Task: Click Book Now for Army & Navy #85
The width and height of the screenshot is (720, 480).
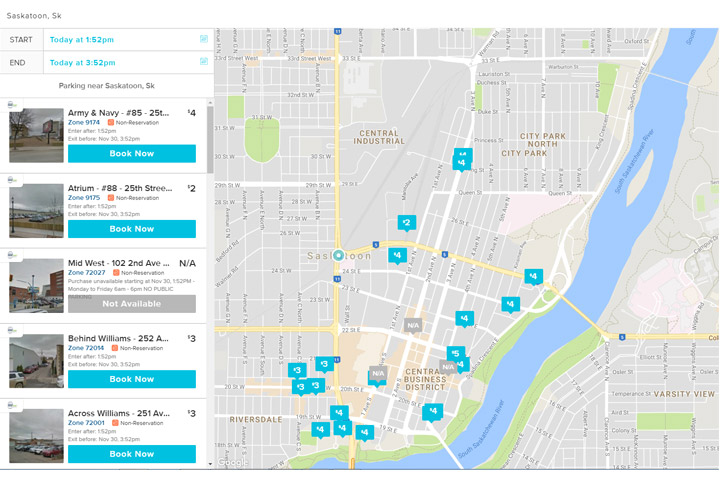Action: (x=132, y=154)
